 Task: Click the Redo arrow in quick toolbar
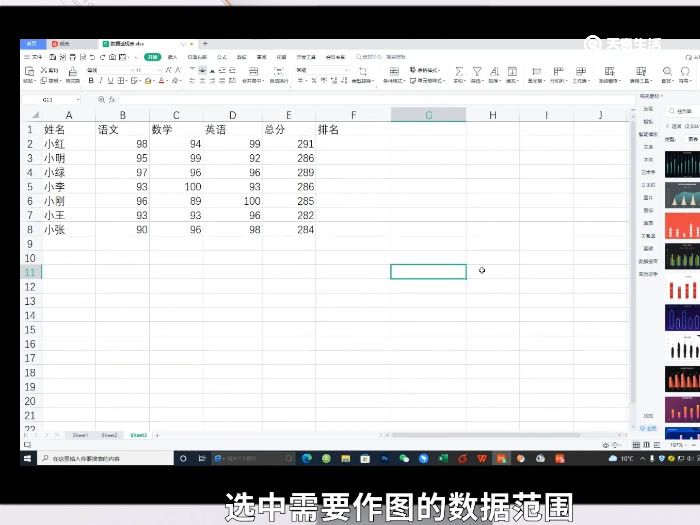[102, 57]
